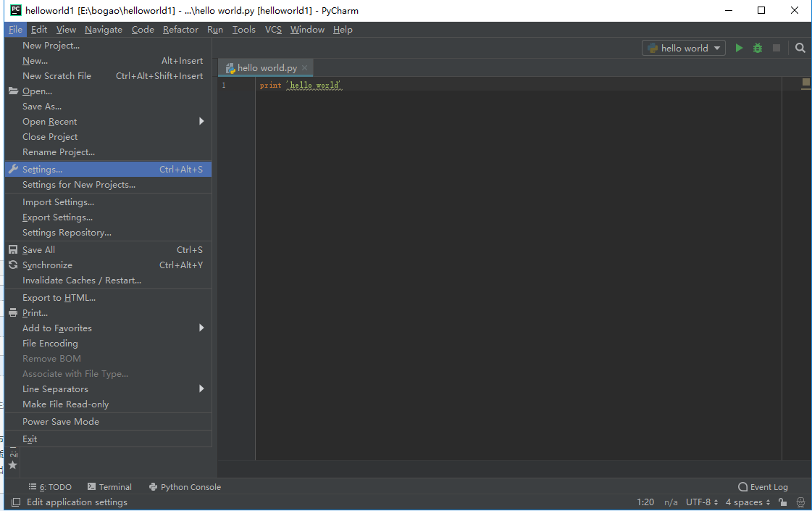Open the TODO tool window

click(50, 487)
